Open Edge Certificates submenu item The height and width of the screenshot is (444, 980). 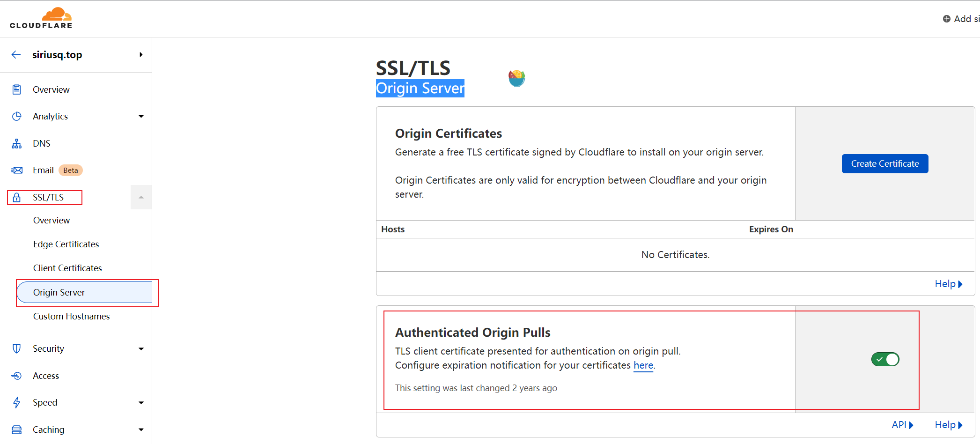coord(66,244)
